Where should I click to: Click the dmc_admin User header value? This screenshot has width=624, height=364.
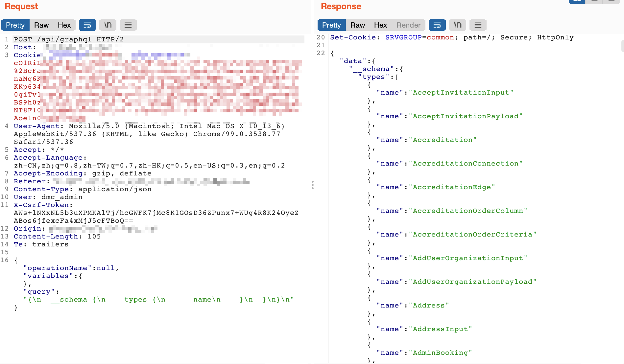62,197
